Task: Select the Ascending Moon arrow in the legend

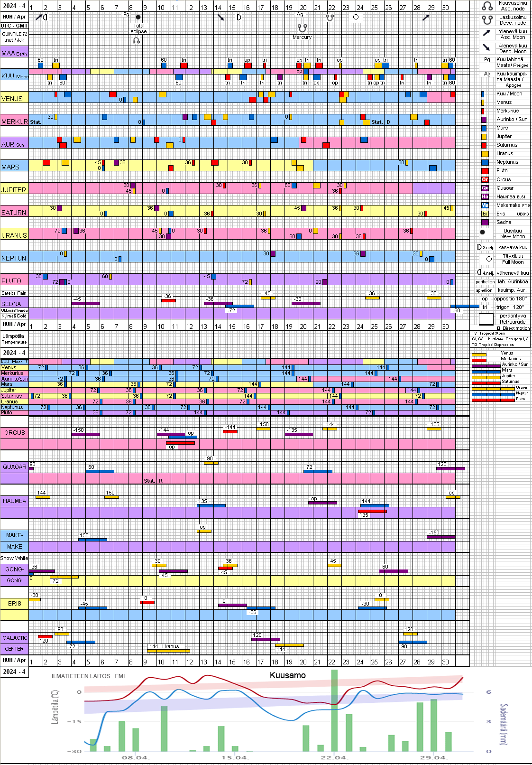Action: [x=487, y=33]
